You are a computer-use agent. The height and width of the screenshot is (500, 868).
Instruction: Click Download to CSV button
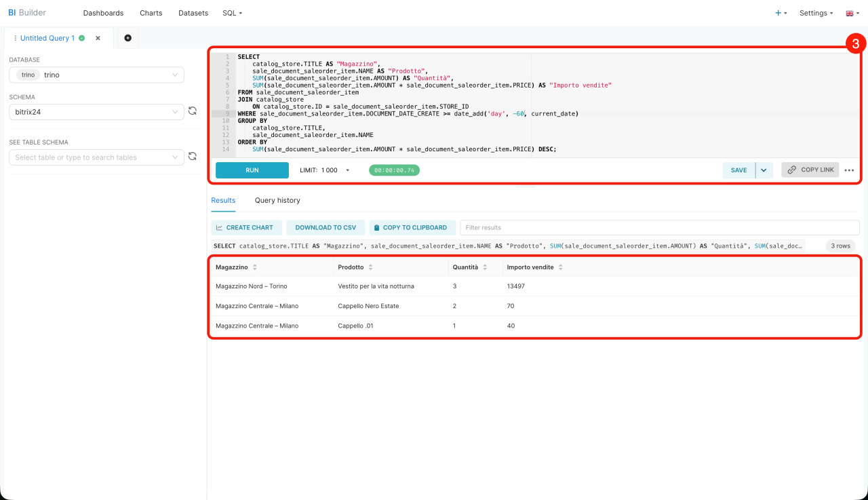pyautogui.click(x=325, y=227)
